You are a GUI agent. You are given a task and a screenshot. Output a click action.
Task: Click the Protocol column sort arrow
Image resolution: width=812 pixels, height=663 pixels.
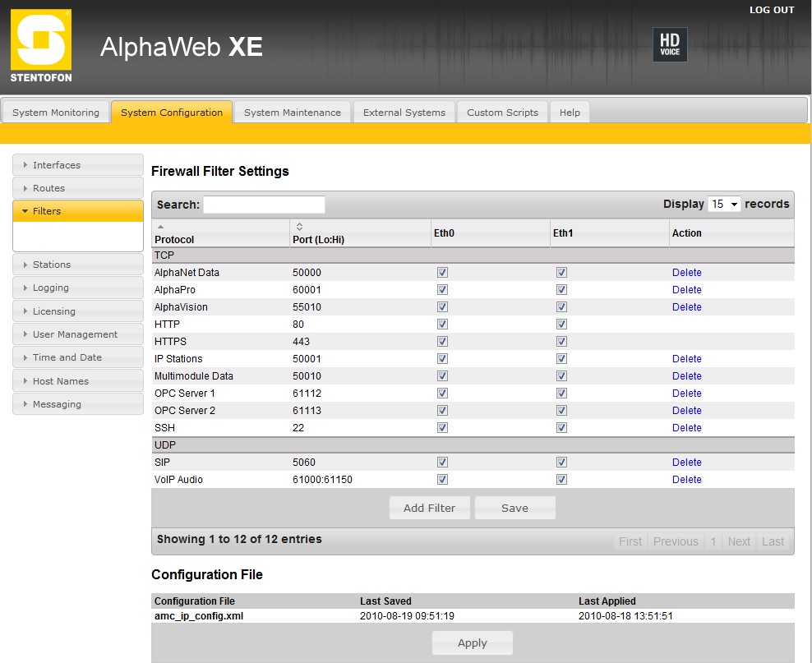(x=161, y=226)
